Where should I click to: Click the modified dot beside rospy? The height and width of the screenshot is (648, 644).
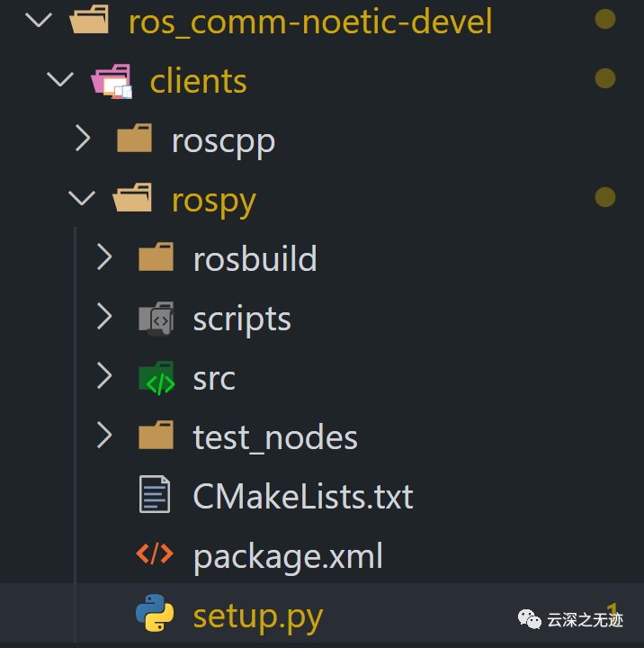[605, 197]
